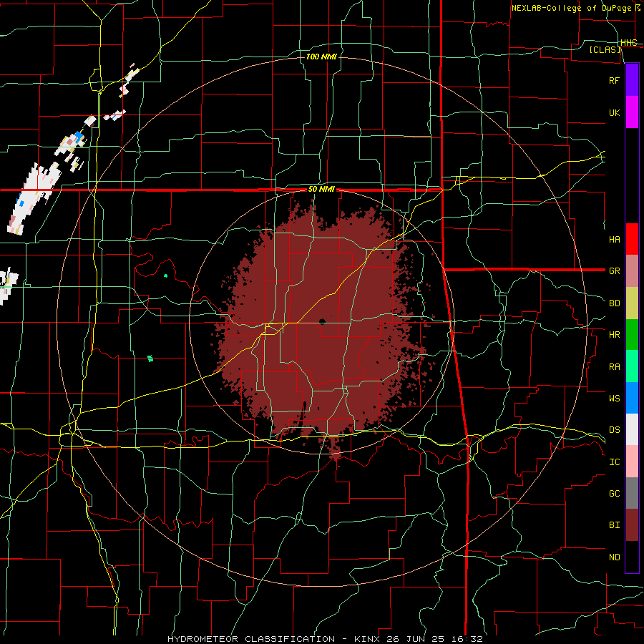Click the HYDROMETEOR CLASSIFICATION caption
Viewport: 644px width, 644px height.
[251, 639]
